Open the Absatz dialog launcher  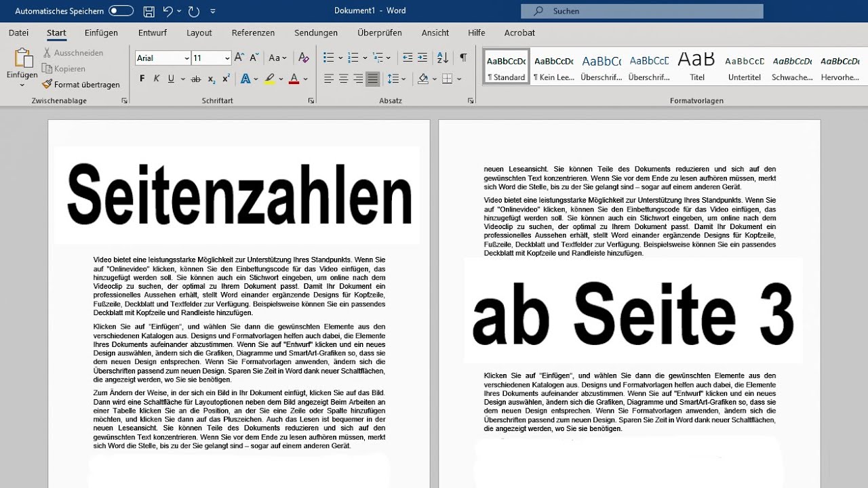471,100
